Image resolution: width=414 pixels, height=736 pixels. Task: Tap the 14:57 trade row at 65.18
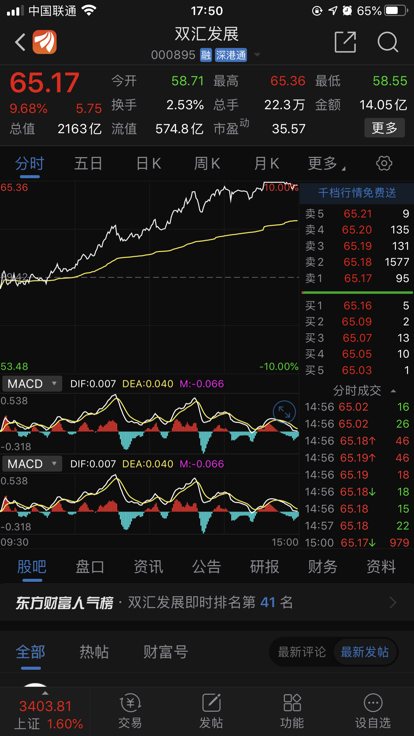click(x=357, y=526)
